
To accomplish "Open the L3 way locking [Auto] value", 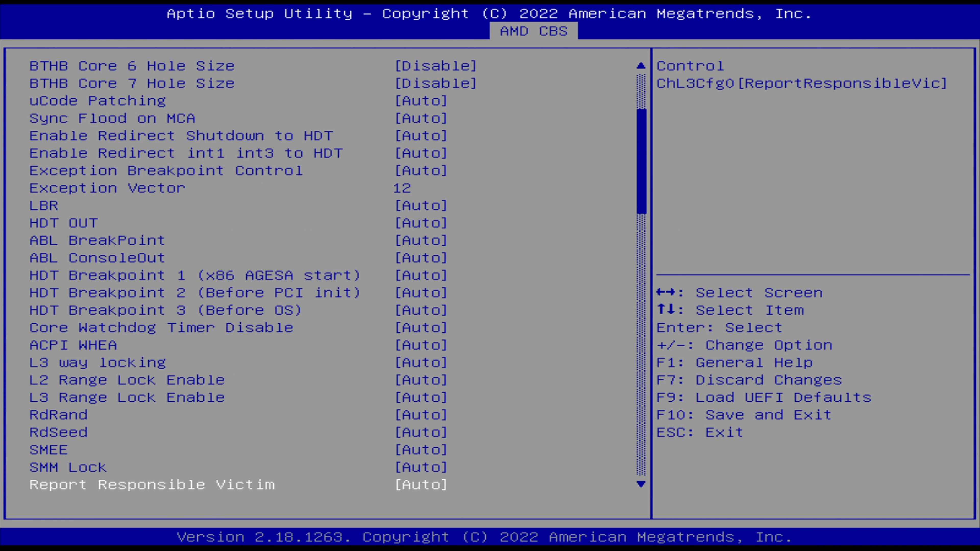I will [421, 363].
